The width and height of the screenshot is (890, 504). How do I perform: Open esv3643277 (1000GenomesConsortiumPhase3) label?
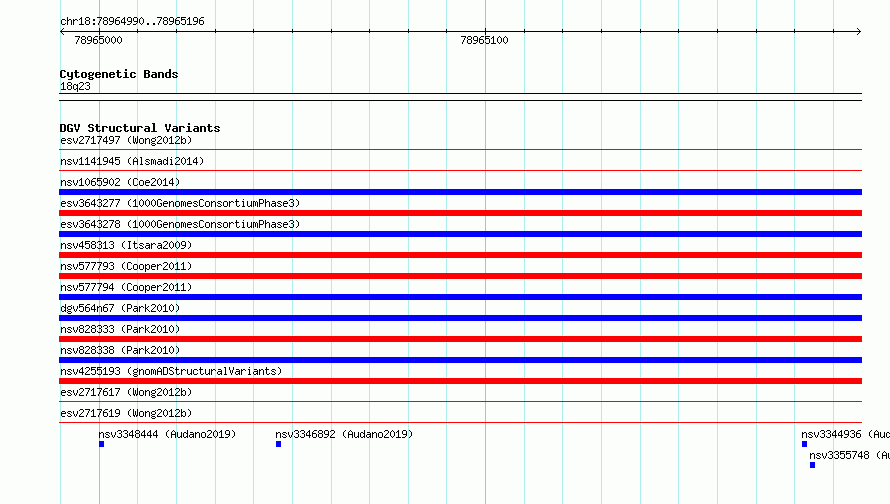(180, 203)
